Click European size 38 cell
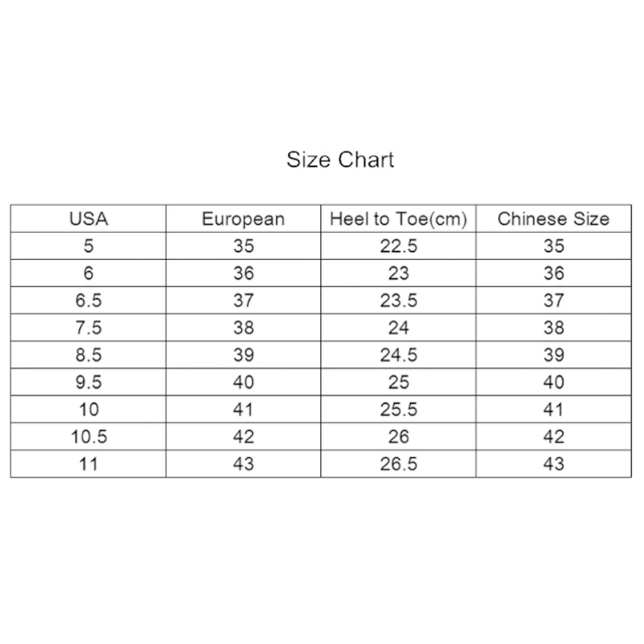The width and height of the screenshot is (644, 644). pyautogui.click(x=243, y=328)
